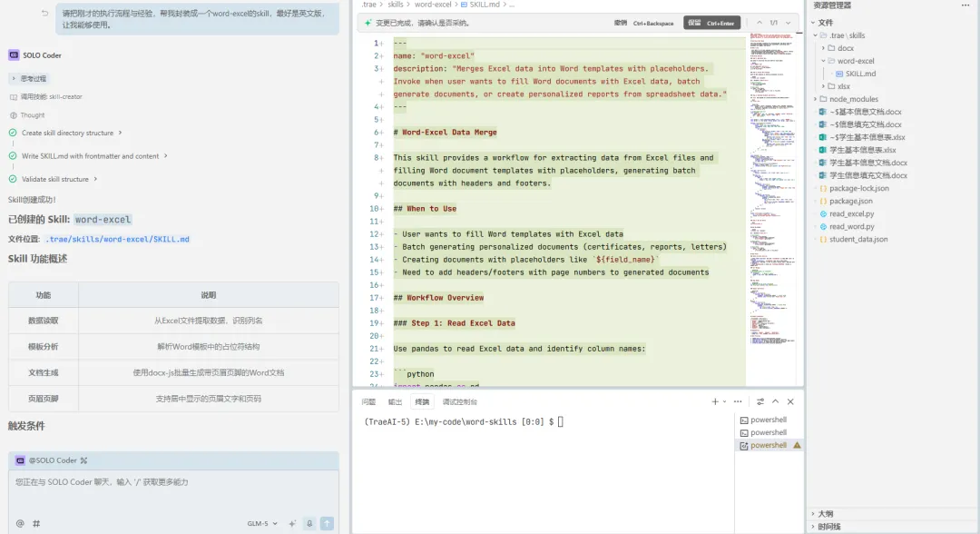Switch to the 问题 problems tab
Image resolution: width=980 pixels, height=534 pixels.
pos(368,402)
